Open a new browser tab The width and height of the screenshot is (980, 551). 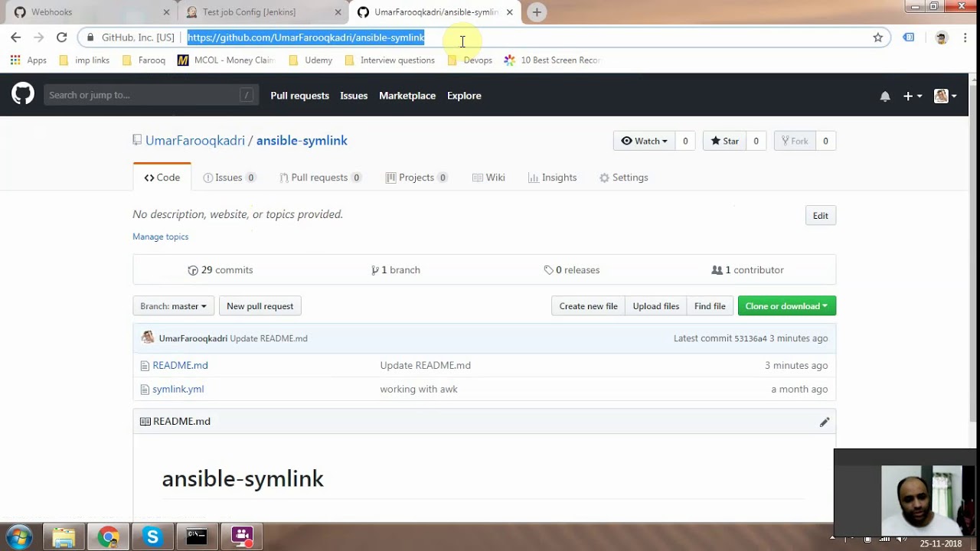click(537, 12)
